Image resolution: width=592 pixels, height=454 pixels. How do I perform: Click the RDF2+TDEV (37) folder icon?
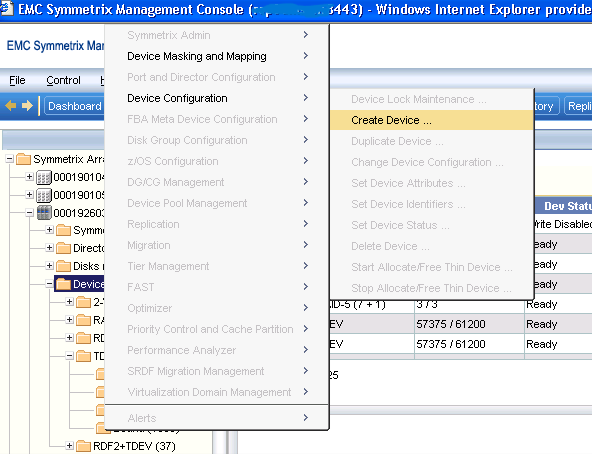coord(83,446)
